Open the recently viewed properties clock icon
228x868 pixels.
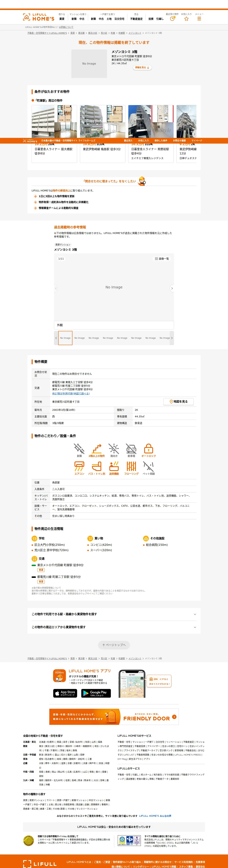172,19
